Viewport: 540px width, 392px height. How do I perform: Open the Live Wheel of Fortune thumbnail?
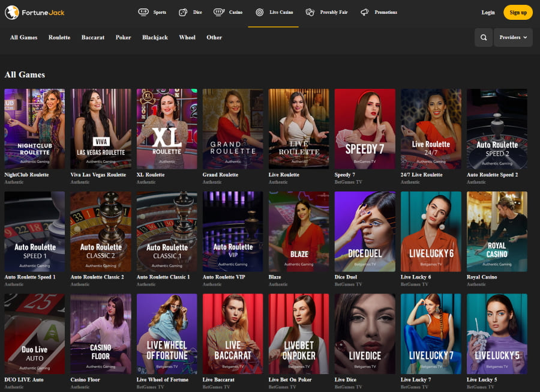167,334
